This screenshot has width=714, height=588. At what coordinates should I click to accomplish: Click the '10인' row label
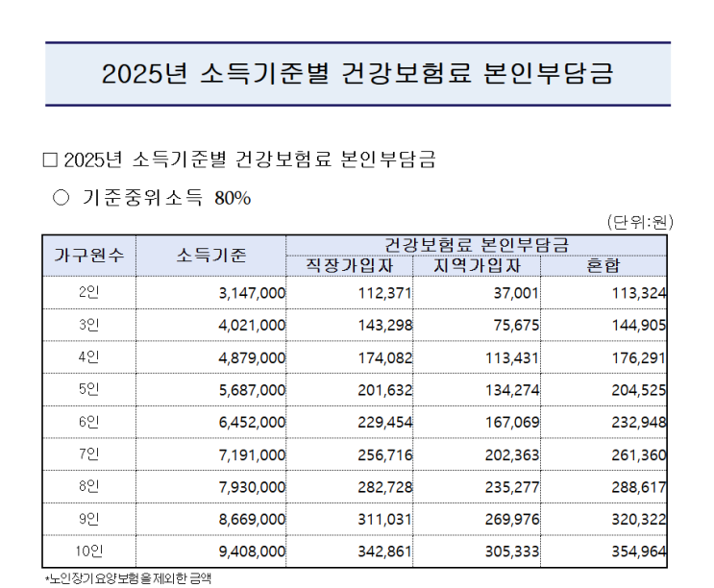click(89, 551)
